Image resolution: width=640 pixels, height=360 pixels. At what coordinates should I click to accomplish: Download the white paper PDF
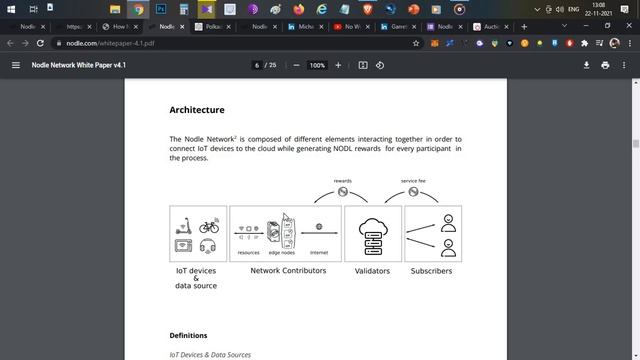click(x=586, y=65)
